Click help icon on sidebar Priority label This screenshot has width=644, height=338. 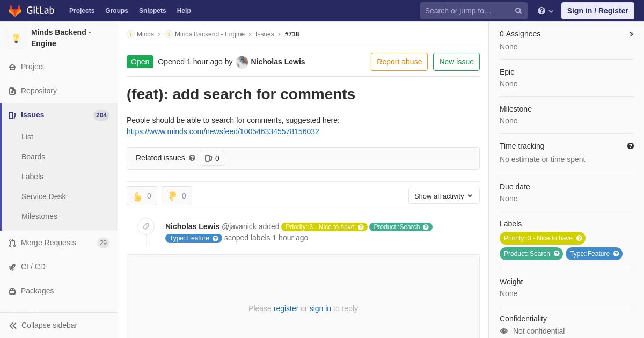(579, 238)
